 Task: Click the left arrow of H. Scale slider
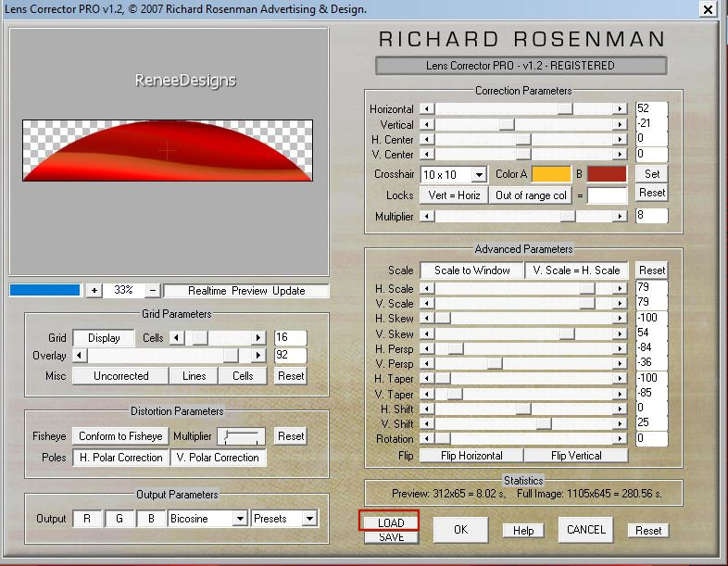pyautogui.click(x=427, y=289)
